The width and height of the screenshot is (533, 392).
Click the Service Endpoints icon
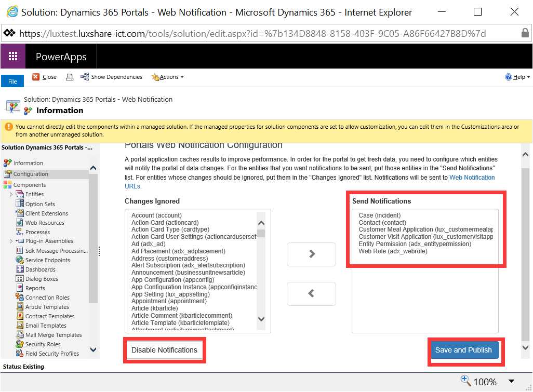(20, 260)
